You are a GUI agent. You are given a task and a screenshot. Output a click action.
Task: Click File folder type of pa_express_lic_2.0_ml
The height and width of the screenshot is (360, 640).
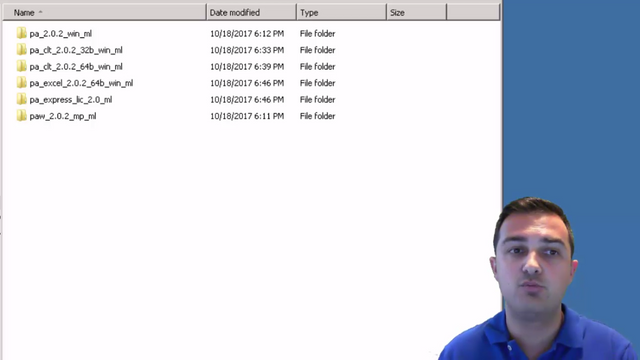[318, 100]
